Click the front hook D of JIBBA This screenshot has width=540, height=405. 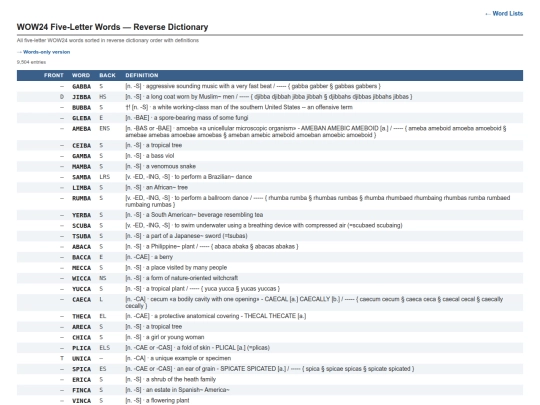(x=62, y=97)
